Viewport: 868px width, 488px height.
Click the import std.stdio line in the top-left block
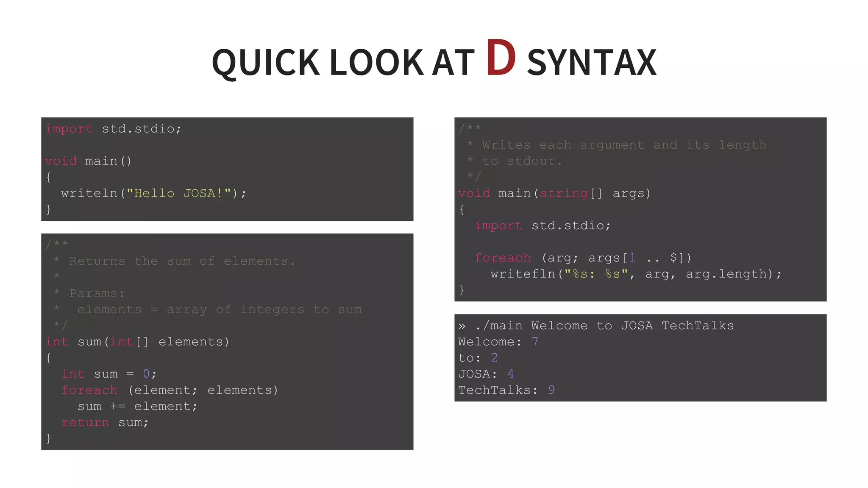click(113, 129)
